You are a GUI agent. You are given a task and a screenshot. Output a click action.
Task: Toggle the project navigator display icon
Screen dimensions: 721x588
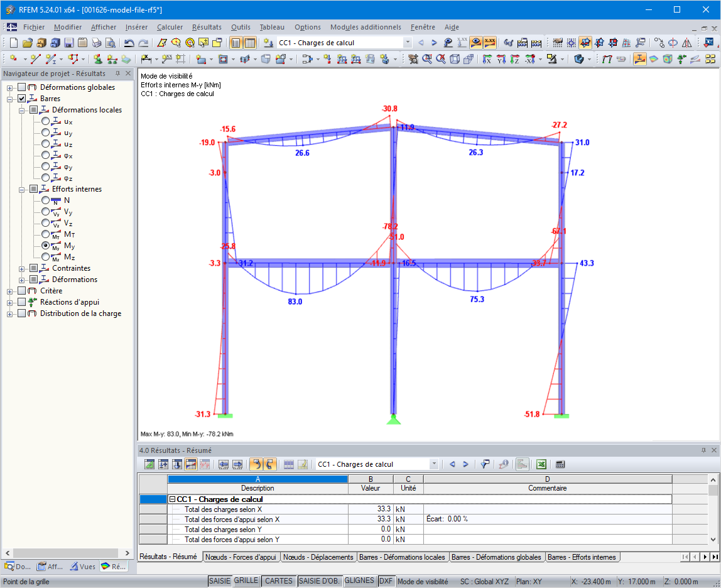pos(236,43)
